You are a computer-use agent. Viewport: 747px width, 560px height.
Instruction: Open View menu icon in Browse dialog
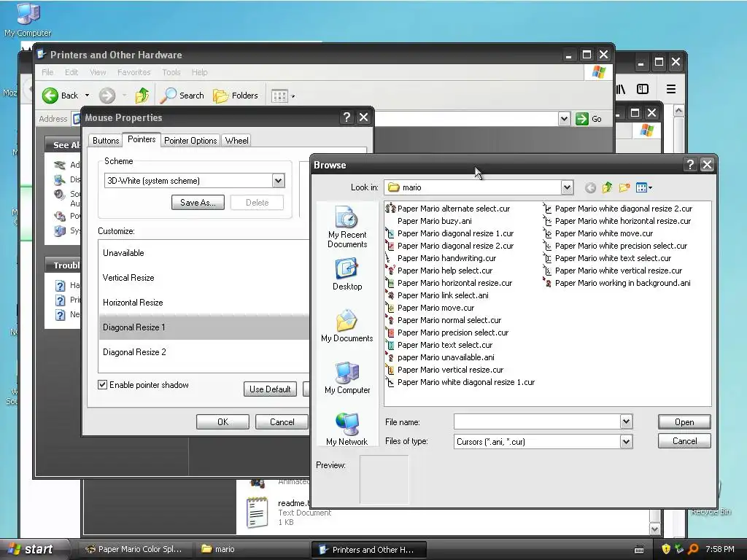(x=644, y=187)
